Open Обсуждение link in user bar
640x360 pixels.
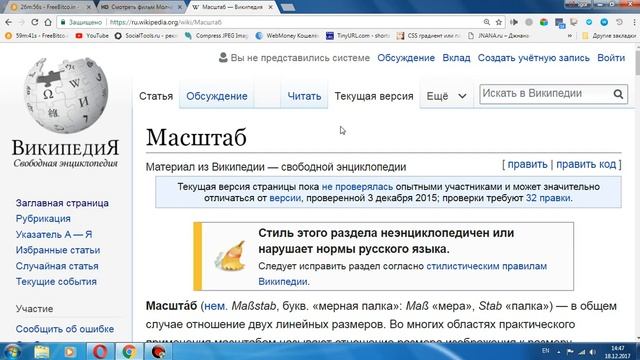click(x=406, y=58)
